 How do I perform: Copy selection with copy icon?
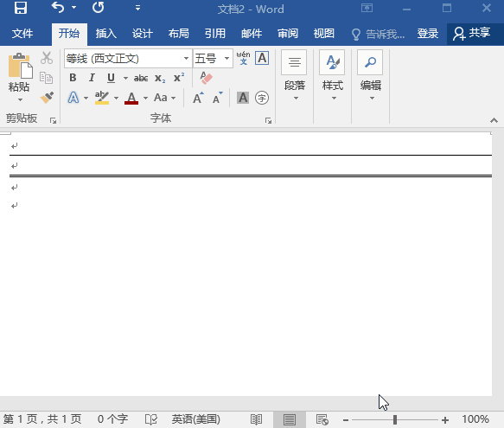(47, 78)
